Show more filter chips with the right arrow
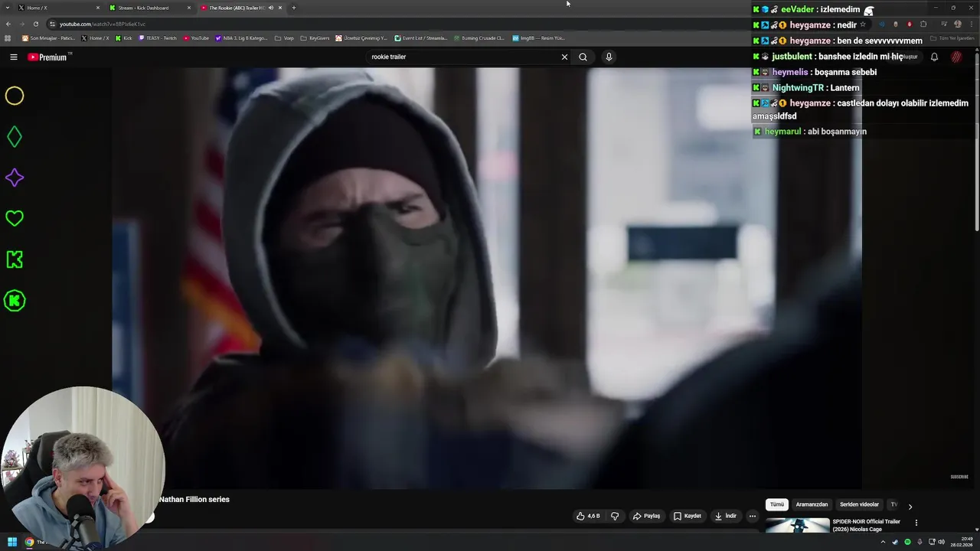Image resolution: width=980 pixels, height=551 pixels. click(910, 506)
